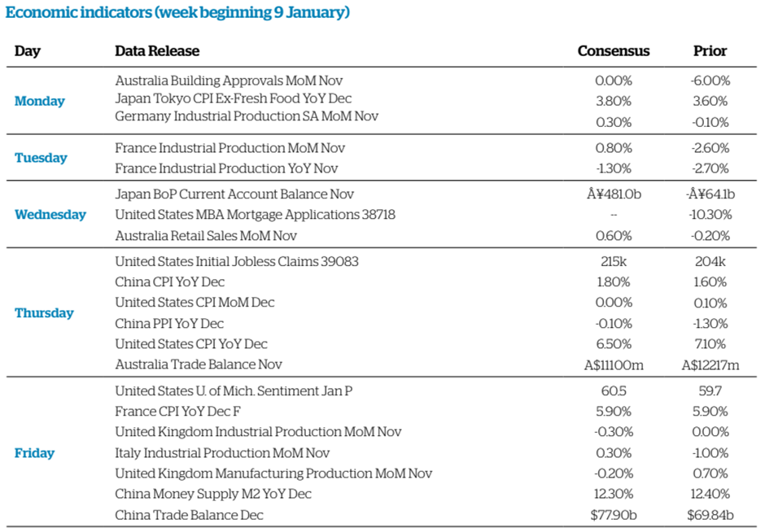Viewport: 765px width, 532px height.
Task: Select the A$11100m consensus value
Action: click(614, 364)
